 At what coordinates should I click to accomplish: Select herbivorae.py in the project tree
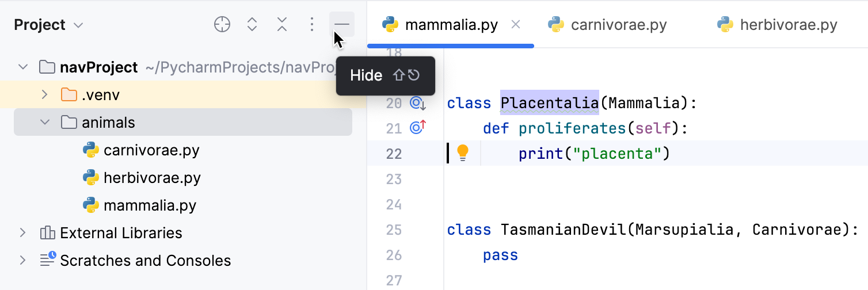[152, 178]
